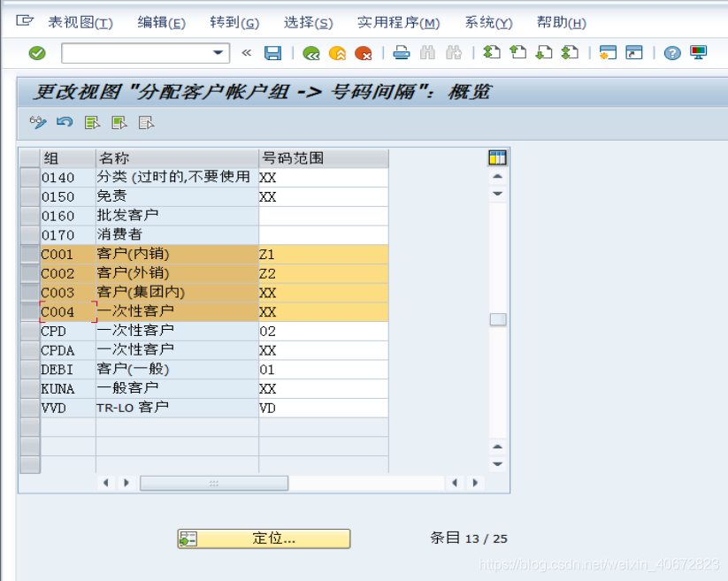Viewport: 728px width, 581px height.
Task: Click the number range field Z1 for C001
Action: pyautogui.click(x=324, y=255)
